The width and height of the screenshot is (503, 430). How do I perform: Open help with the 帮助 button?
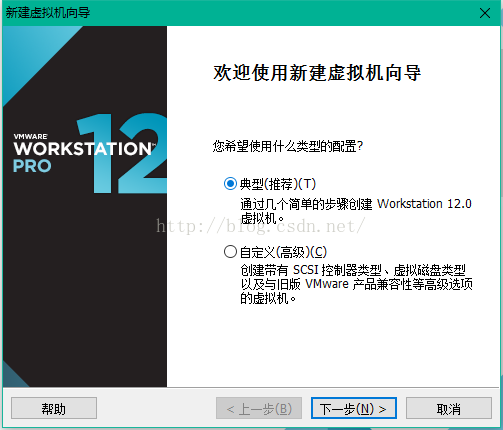[x=54, y=408]
